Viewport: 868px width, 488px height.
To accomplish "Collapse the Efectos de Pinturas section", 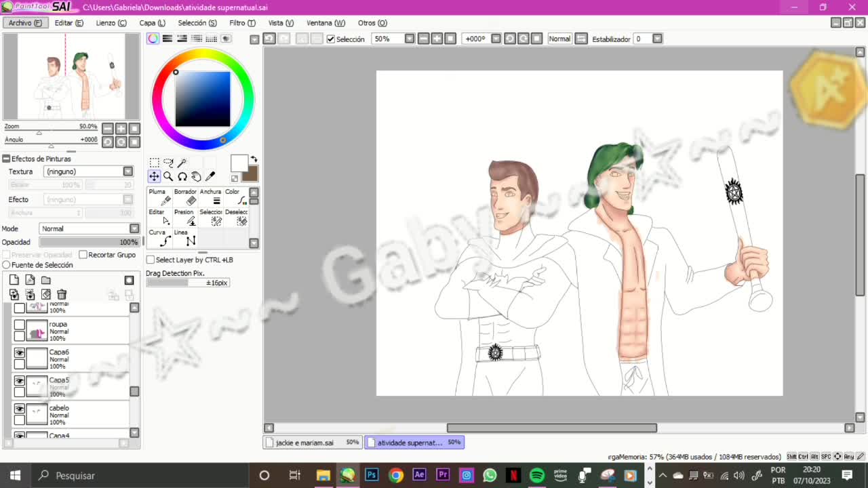I will 6,159.
